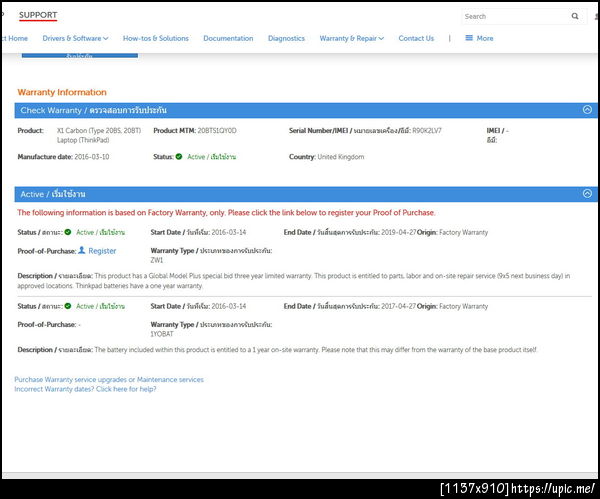Click the horizontal scrollbar at page bottom

coord(300,475)
